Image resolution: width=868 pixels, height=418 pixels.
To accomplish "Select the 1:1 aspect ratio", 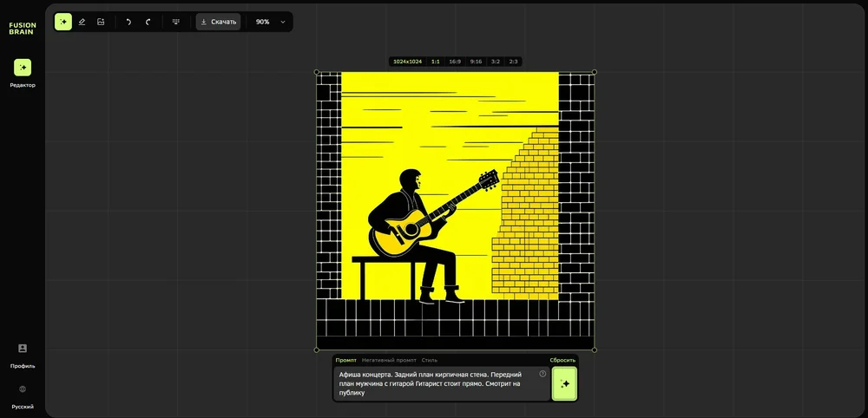I will (x=435, y=62).
